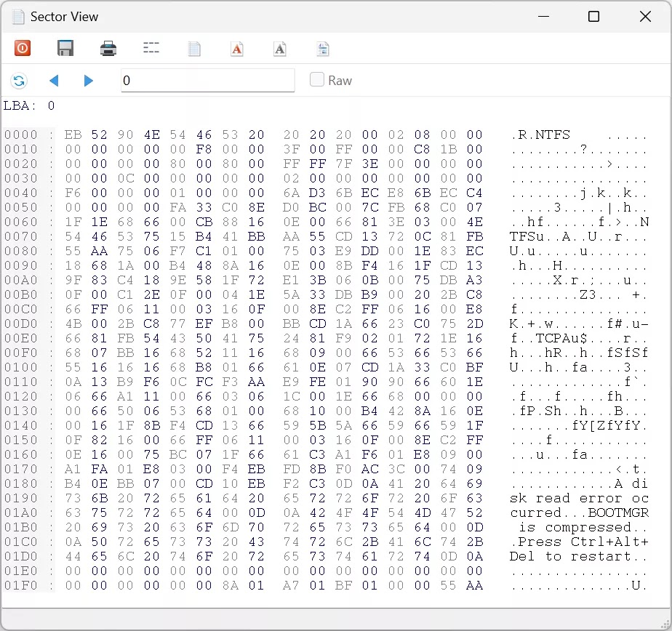Minimize the Sector View window

click(543, 17)
